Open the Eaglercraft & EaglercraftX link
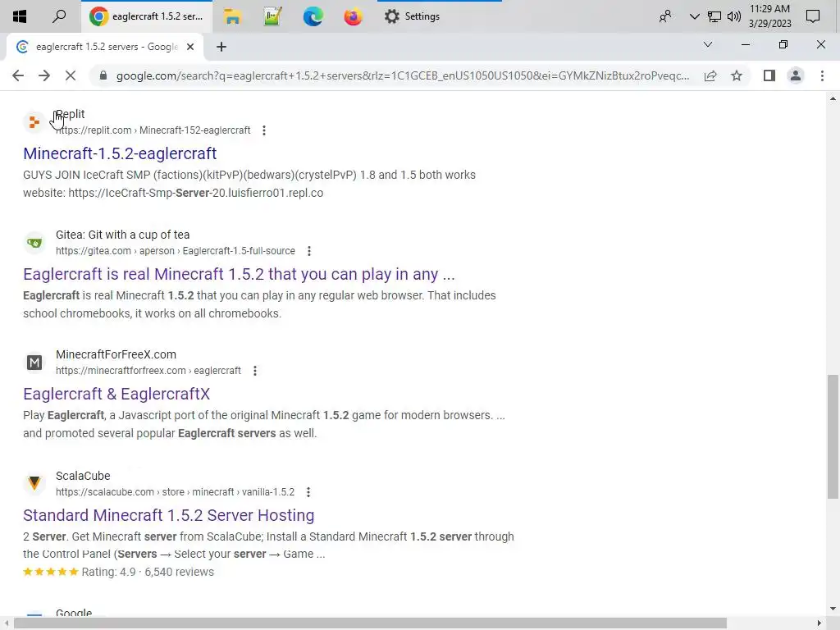The height and width of the screenshot is (630, 840). [x=116, y=394]
